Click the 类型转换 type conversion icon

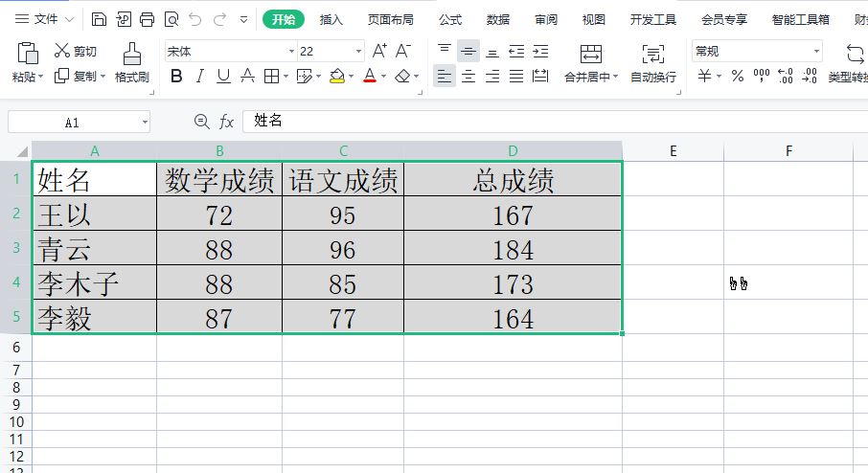[x=856, y=54]
